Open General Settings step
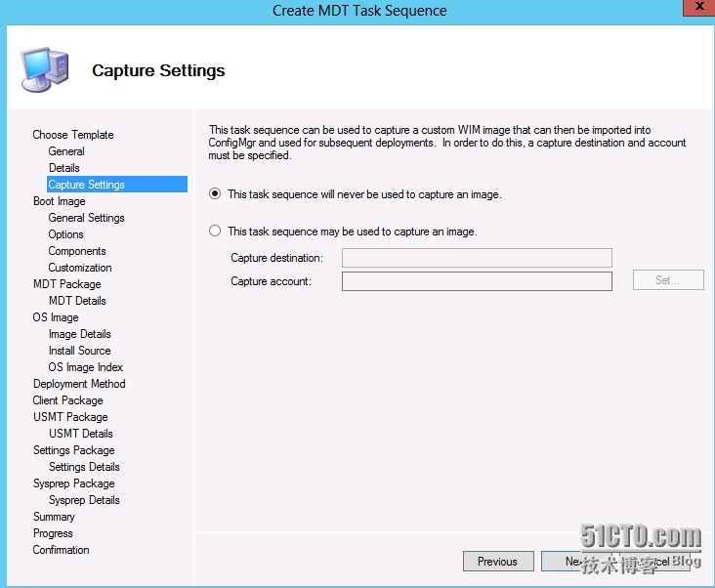715x588 pixels. click(x=86, y=218)
